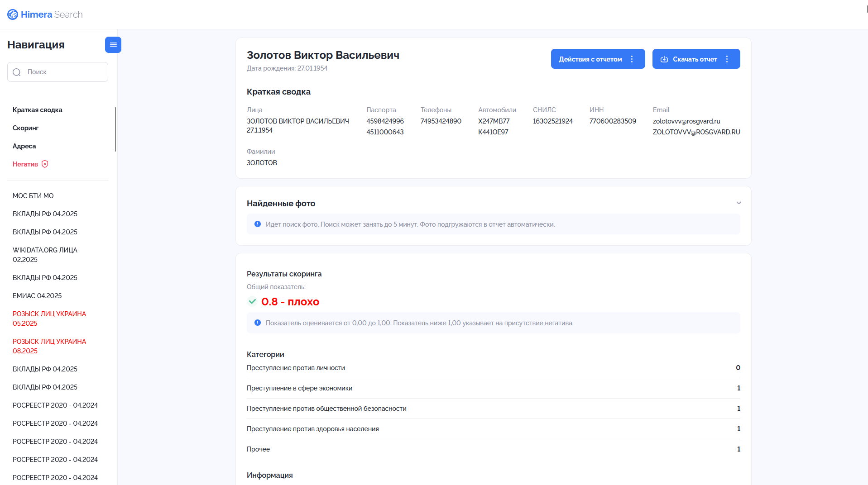Click the Действия с отчетом button
Viewport: 868px width, 485px height.
coord(598,59)
